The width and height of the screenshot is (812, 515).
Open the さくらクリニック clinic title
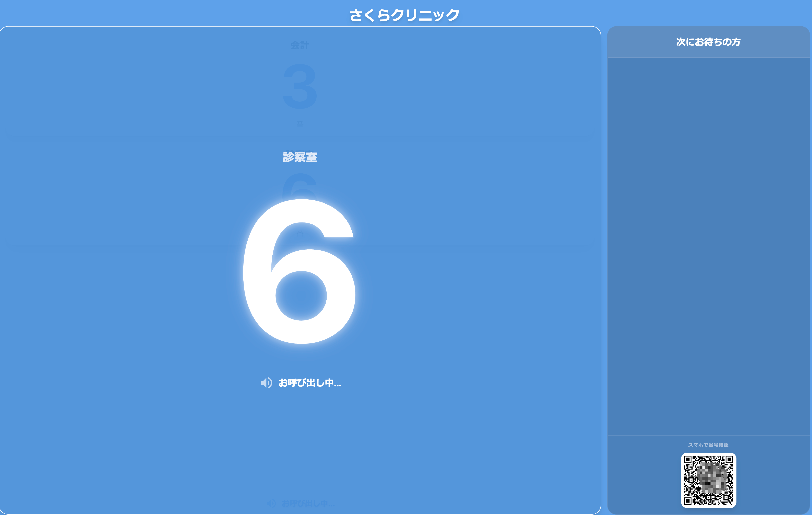coord(405,14)
